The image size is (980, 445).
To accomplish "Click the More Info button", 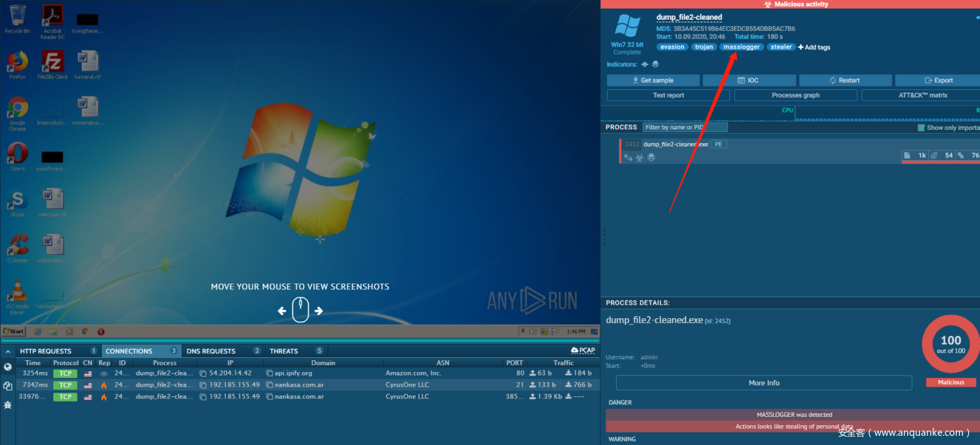I will point(763,383).
